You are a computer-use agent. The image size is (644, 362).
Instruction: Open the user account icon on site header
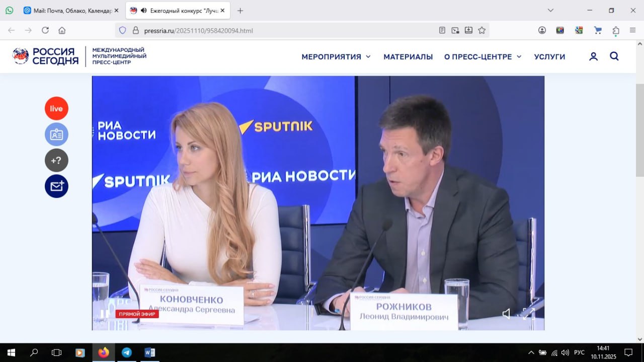click(593, 56)
